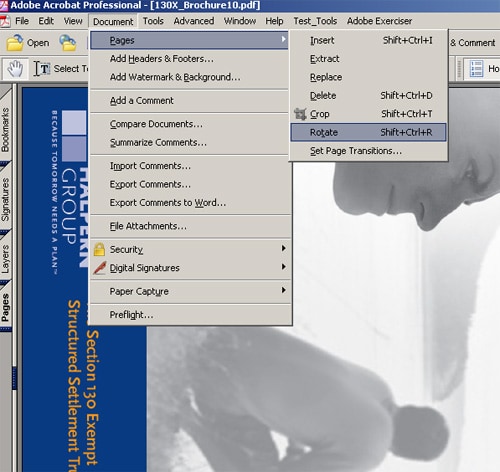Switch to the Layers side tab
500x472 pixels.
(6, 259)
